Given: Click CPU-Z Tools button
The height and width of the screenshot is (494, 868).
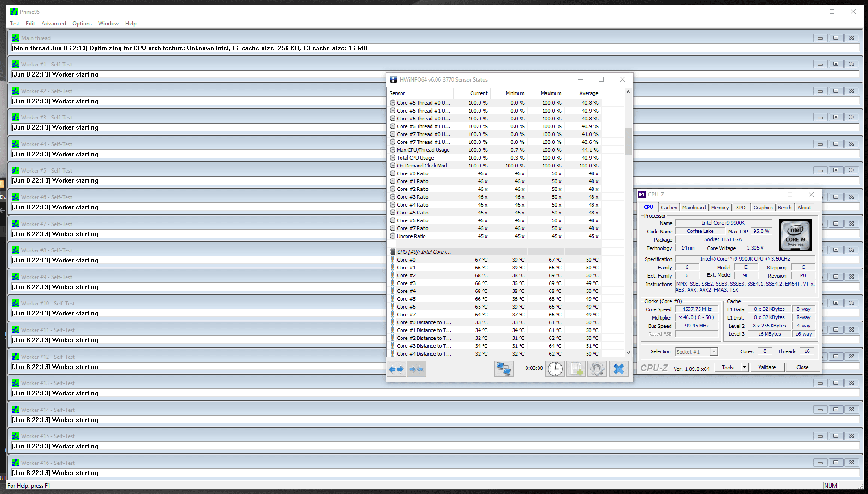Looking at the screenshot, I should click(x=728, y=367).
